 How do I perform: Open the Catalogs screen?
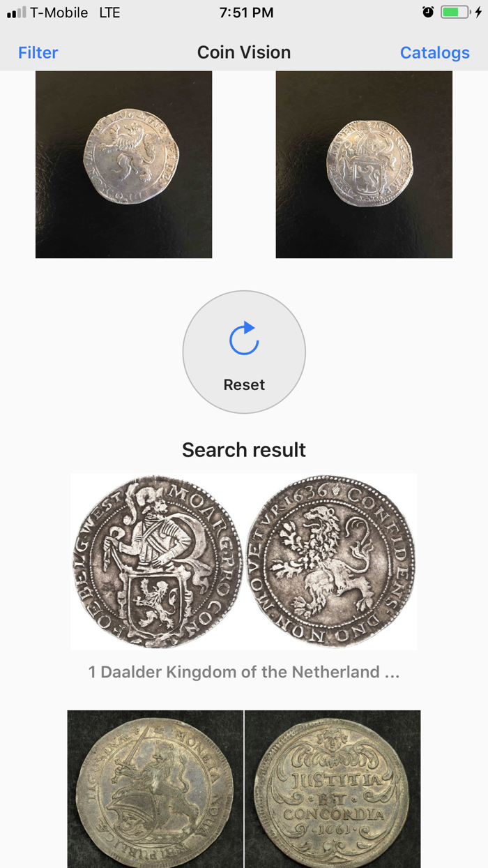point(434,52)
